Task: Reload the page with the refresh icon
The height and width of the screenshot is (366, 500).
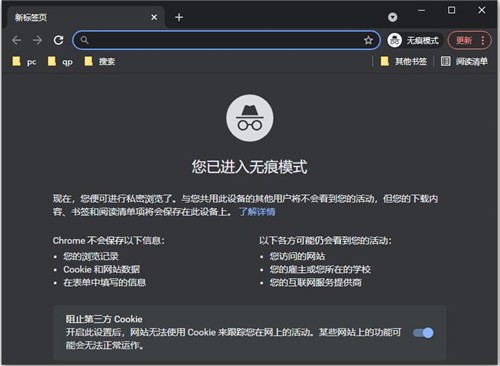Action: (x=59, y=40)
